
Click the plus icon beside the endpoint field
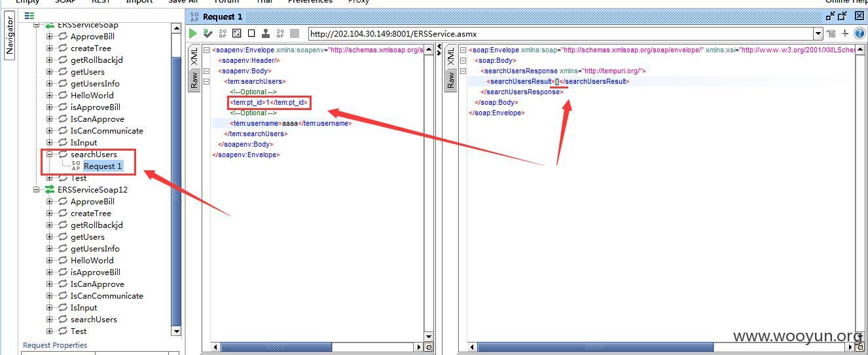click(x=845, y=33)
